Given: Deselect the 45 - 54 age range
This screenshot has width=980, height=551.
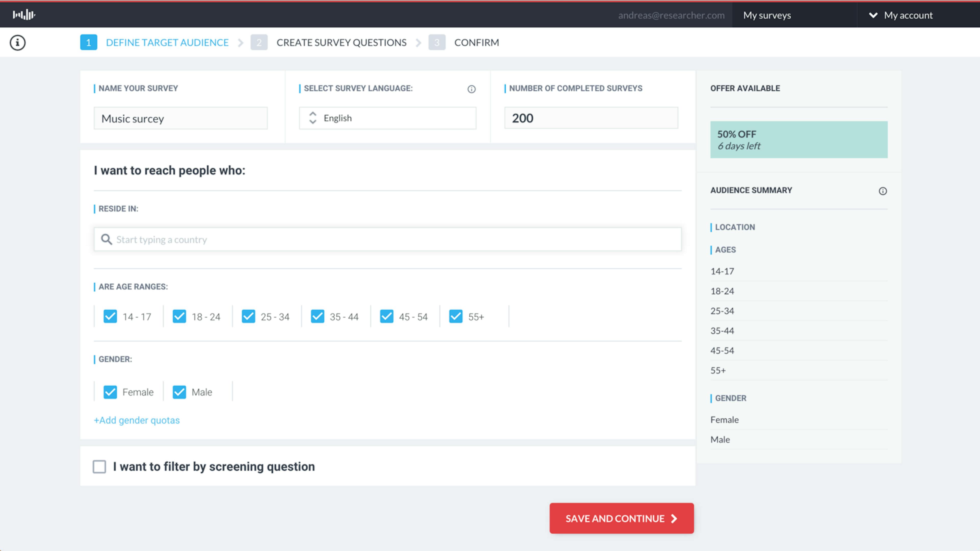Looking at the screenshot, I should [387, 316].
